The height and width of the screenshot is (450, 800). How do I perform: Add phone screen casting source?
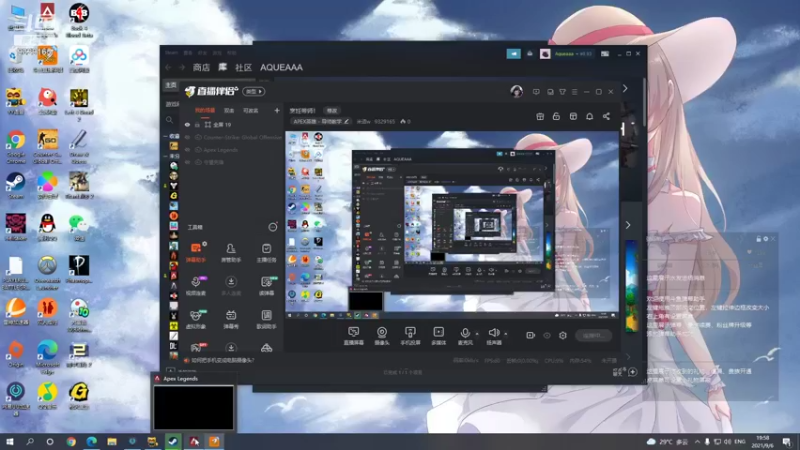point(410,336)
